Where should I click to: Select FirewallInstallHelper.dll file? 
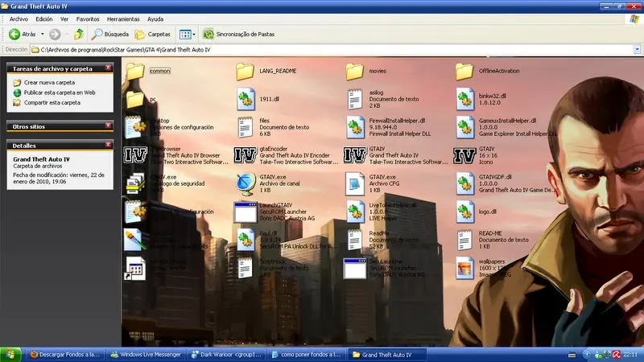click(355, 127)
